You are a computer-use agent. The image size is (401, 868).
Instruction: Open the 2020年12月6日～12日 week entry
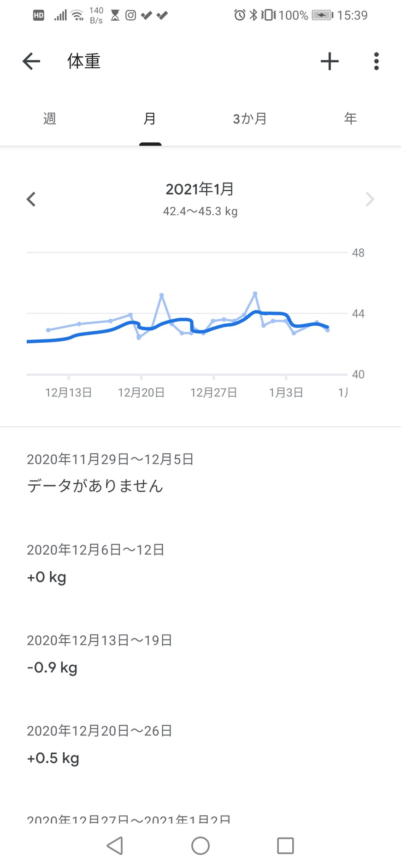tap(96, 563)
